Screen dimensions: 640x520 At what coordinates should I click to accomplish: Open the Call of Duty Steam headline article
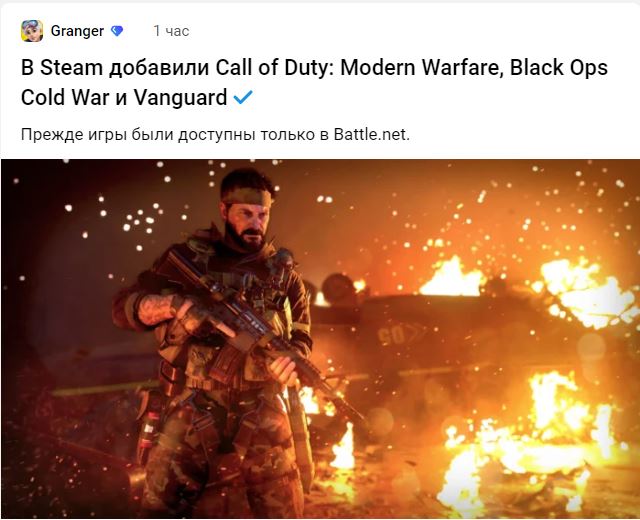coord(314,82)
